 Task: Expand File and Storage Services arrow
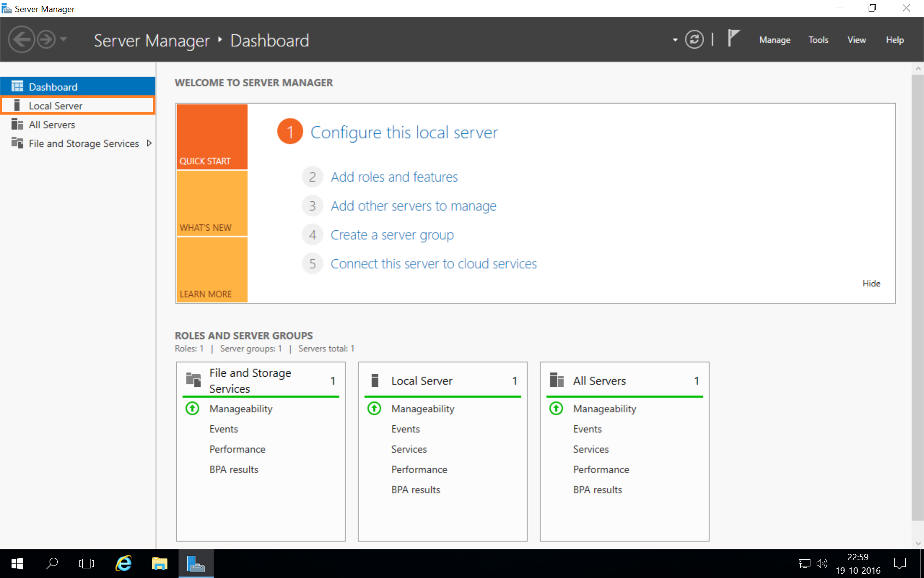point(149,143)
